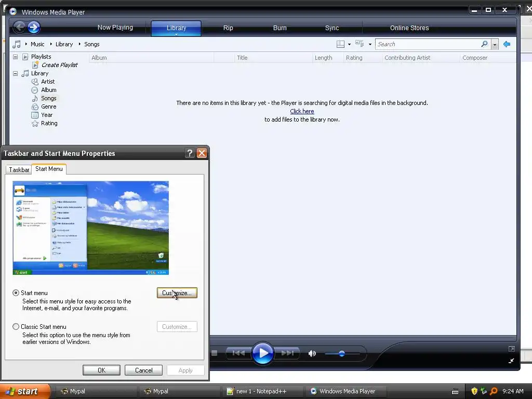Open the Burn tab
Viewport: 532px width, 399px height.
point(280,28)
